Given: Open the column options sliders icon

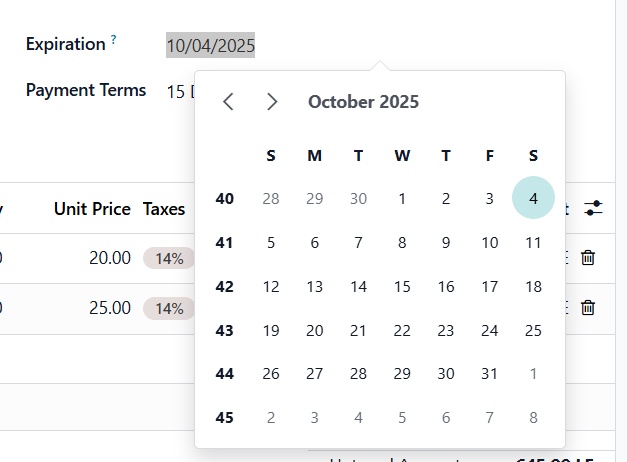Looking at the screenshot, I should 594,208.
